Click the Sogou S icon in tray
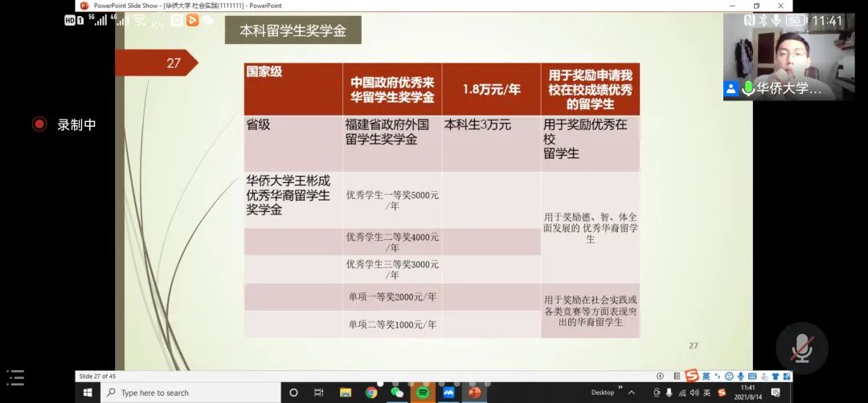868x403 pixels. click(722, 393)
